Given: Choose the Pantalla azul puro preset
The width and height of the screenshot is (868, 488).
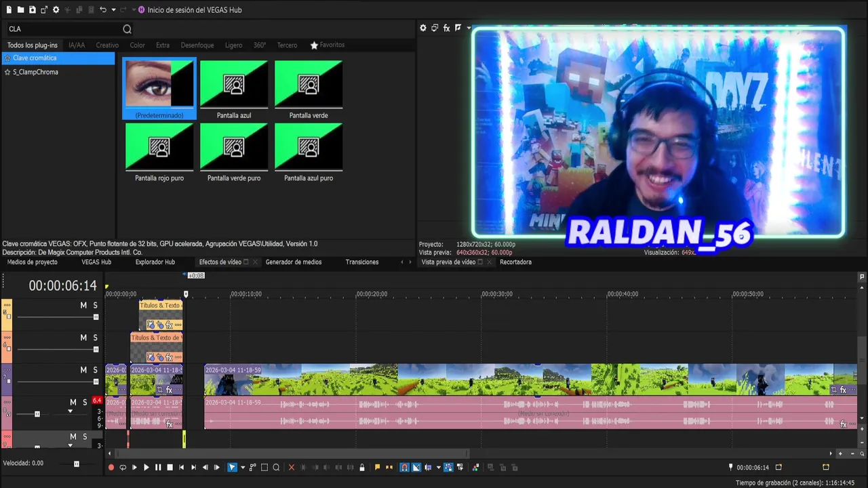Looking at the screenshot, I should coord(309,152).
